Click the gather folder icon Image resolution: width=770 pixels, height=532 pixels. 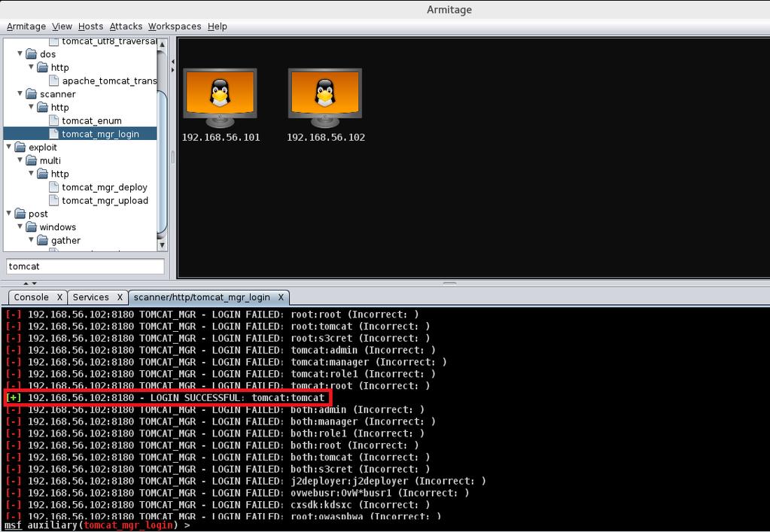click(43, 240)
